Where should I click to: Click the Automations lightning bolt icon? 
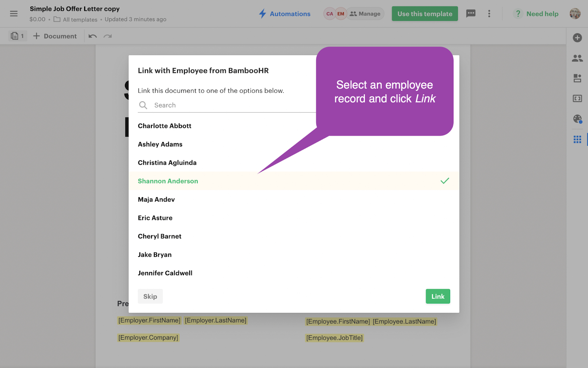(262, 14)
